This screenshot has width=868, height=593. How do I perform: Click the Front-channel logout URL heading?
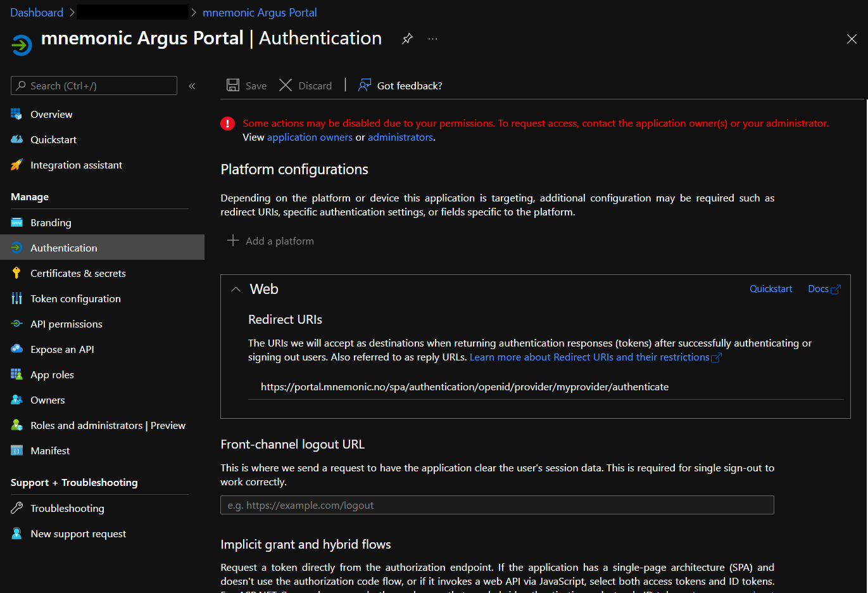coord(292,445)
